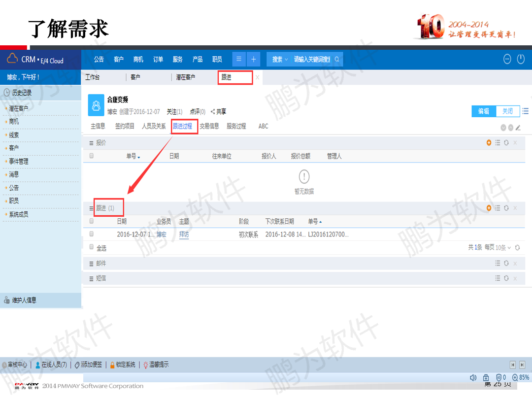Click the speaker volume icon in status bar
This screenshot has width=532, height=399.
point(473,378)
